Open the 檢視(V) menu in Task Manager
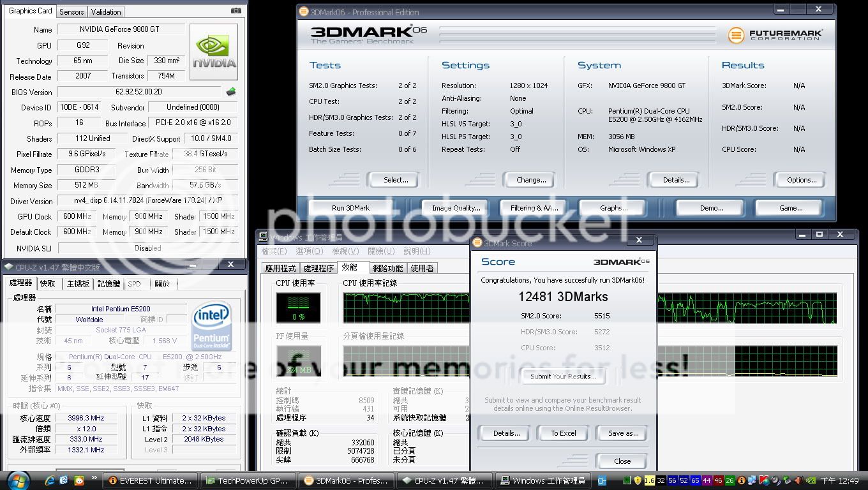The image size is (868, 490). tap(345, 251)
